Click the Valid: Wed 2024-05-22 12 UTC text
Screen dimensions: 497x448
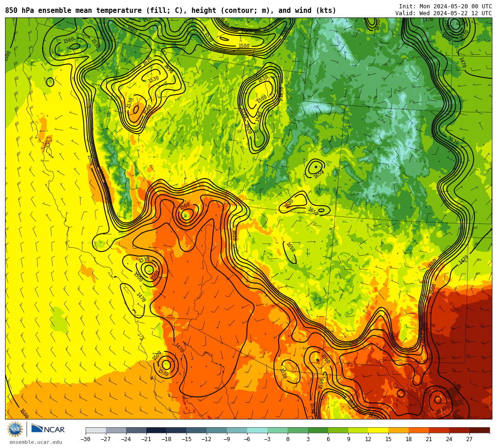444,13
